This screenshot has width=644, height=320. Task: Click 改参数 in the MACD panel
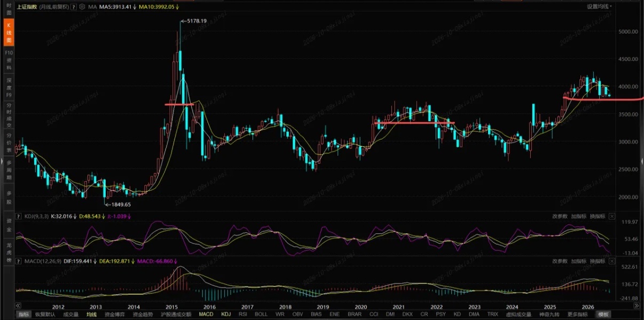click(560, 261)
